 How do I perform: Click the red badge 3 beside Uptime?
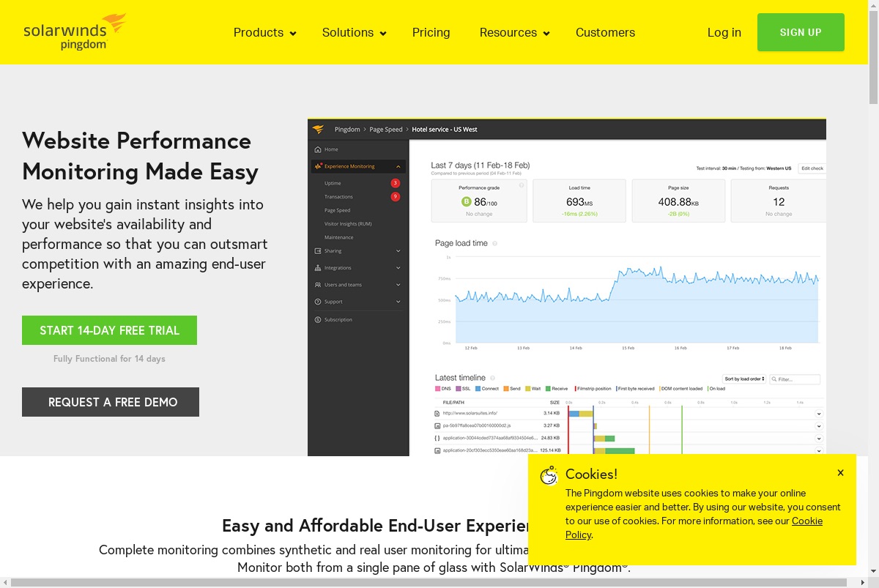396,183
